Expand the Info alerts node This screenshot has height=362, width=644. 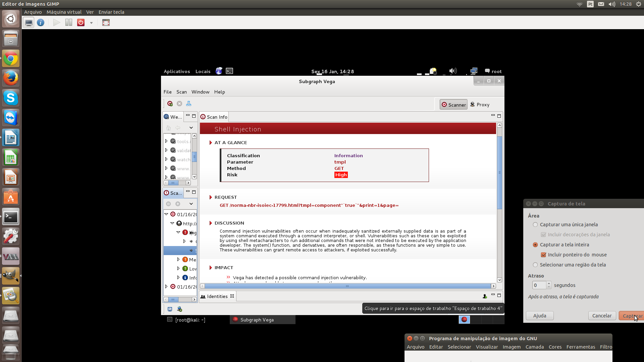[x=178, y=278]
